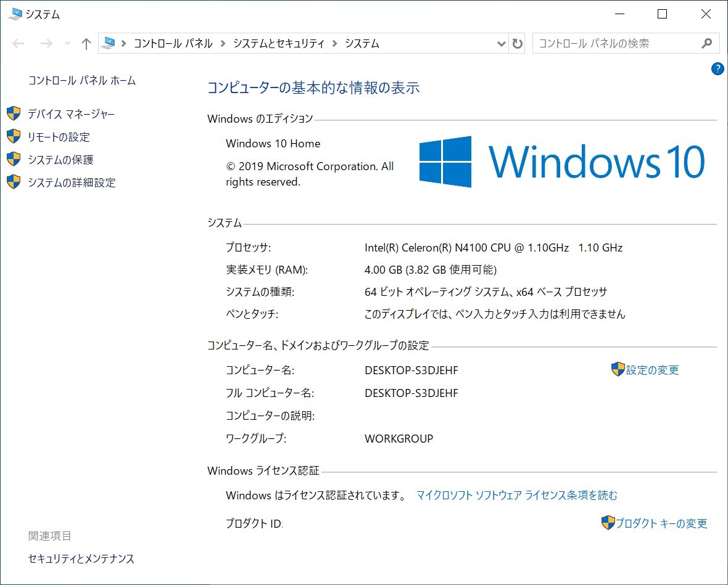
Task: Click shield icon beside デバイス マネージャー
Action: coord(14,113)
